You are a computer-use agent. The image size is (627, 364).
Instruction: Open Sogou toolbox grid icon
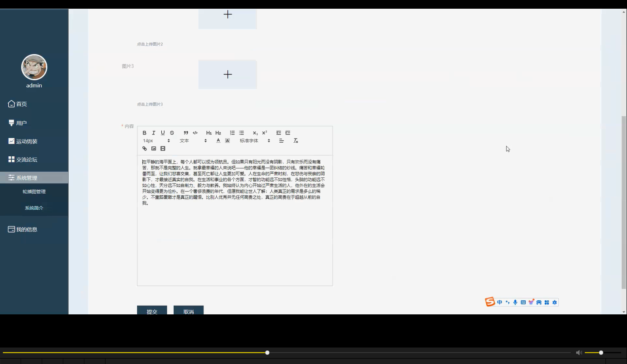tap(547, 302)
